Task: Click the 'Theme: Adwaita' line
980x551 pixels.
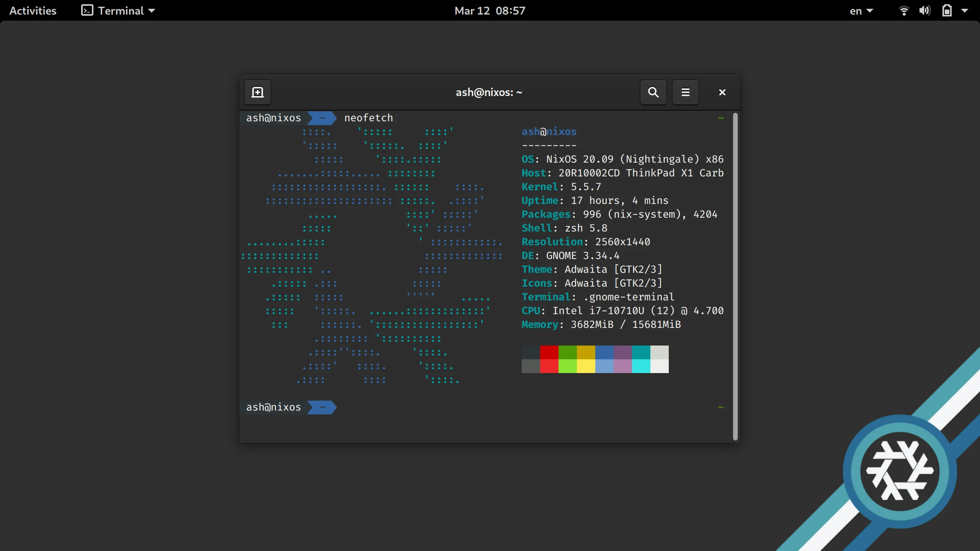Action: tap(592, 269)
